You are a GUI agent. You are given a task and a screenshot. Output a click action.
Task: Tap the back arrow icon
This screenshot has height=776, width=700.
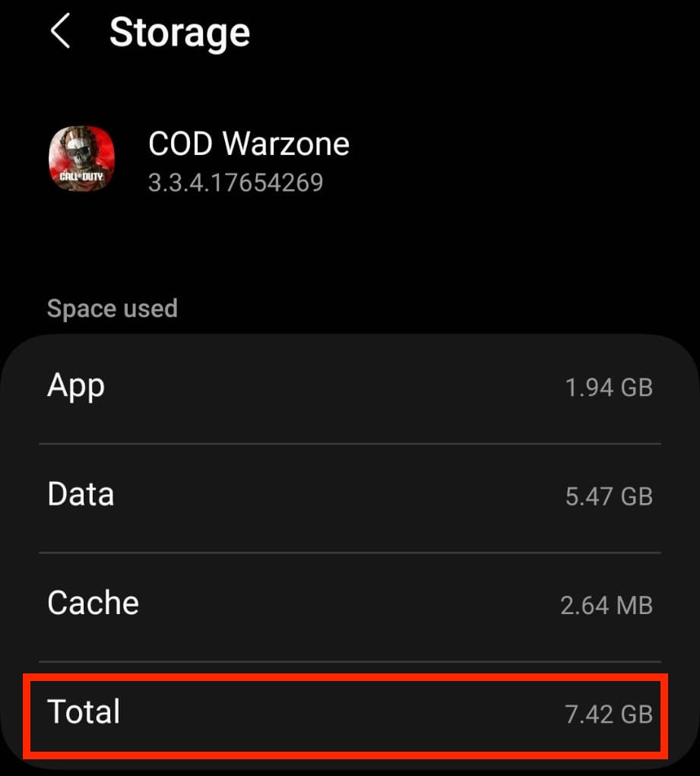(60, 33)
